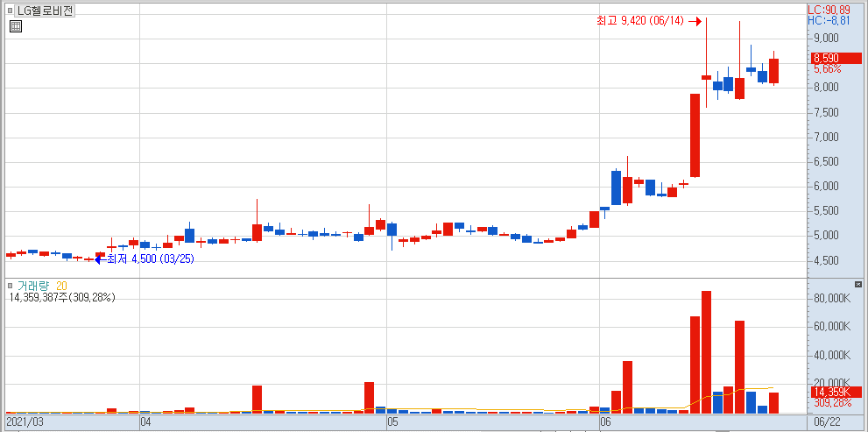Click the 2021/03 date axis label
The height and width of the screenshot is (432, 868).
[25, 422]
